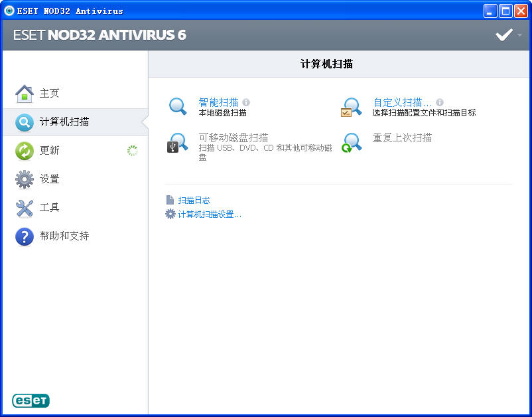Click the Removable Media Scan USB icon

178,143
